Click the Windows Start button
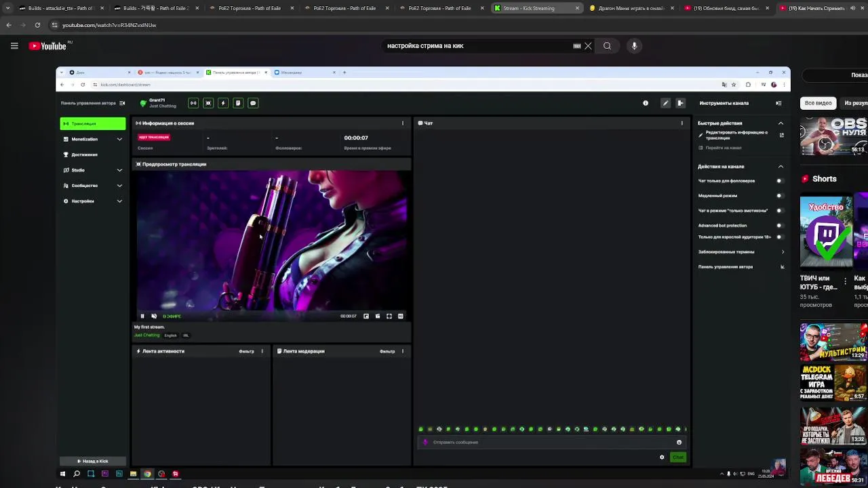Image resolution: width=868 pixels, height=488 pixels. coord(62,474)
